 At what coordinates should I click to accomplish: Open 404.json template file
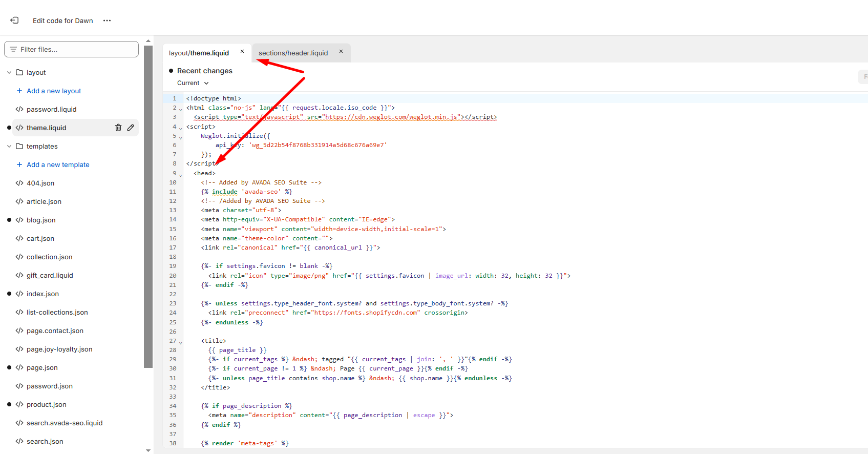coord(40,183)
